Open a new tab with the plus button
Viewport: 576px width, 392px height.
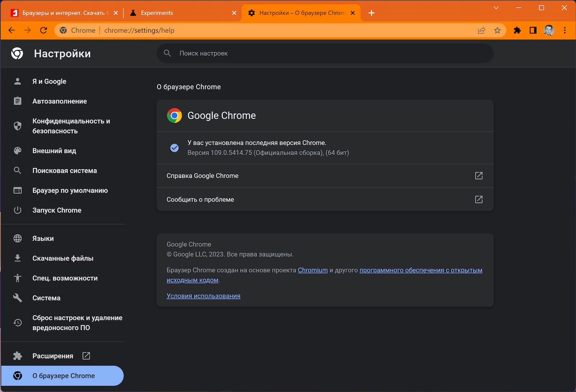[371, 13]
